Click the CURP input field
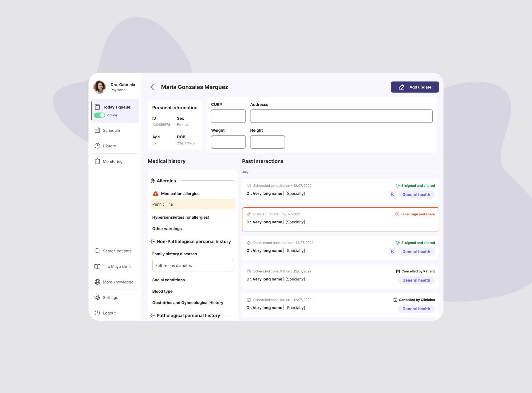This screenshot has width=532, height=393. tap(228, 116)
